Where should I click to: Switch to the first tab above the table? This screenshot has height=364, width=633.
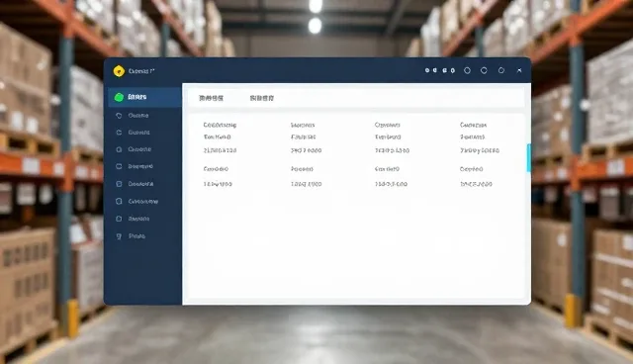[x=211, y=98]
